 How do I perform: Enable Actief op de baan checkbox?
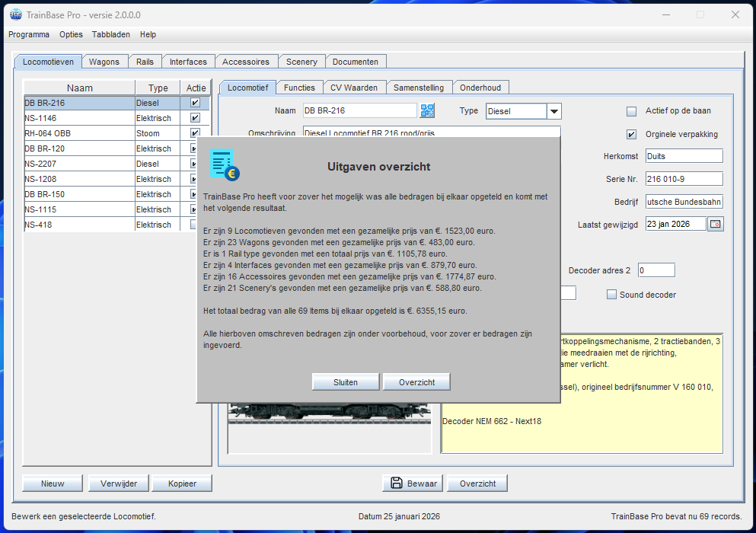[x=631, y=111]
